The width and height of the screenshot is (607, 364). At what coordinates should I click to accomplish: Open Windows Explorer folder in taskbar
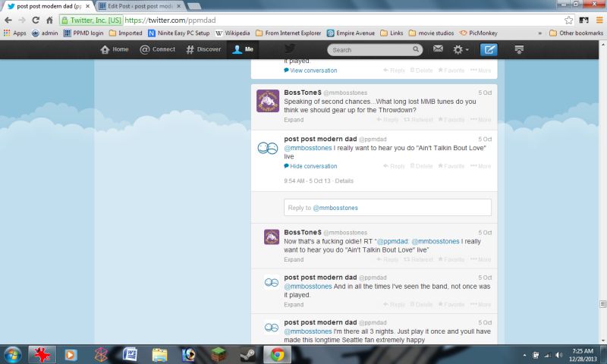(159, 355)
